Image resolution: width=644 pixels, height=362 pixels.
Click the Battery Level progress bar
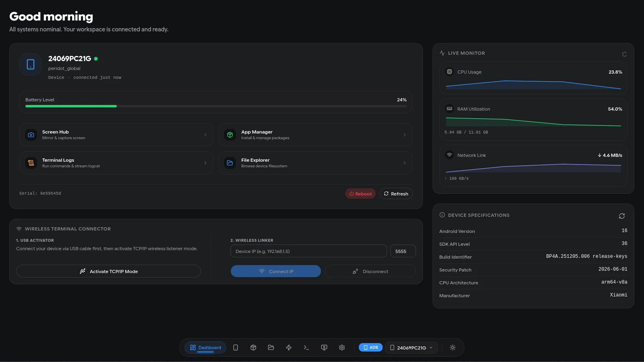pyautogui.click(x=216, y=106)
